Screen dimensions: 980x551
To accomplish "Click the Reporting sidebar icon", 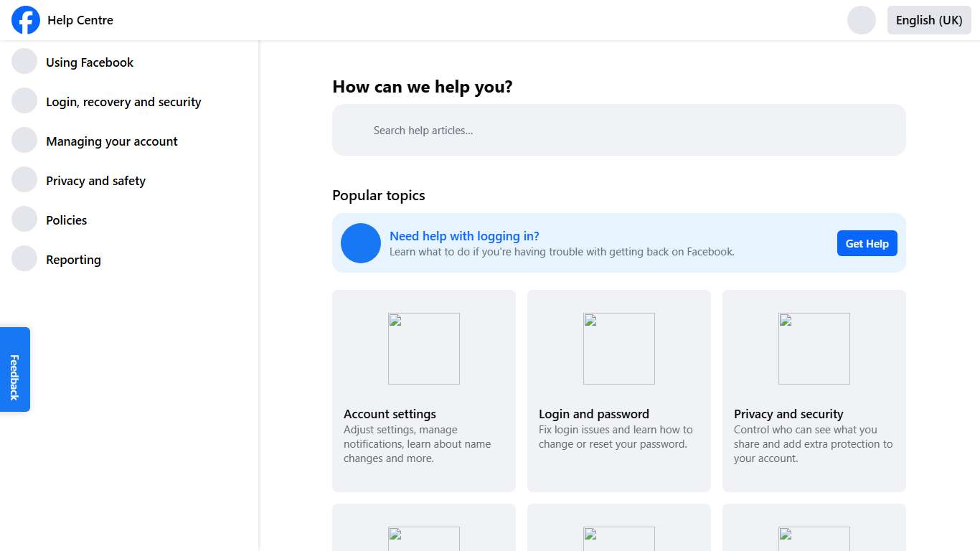I will click(24, 258).
